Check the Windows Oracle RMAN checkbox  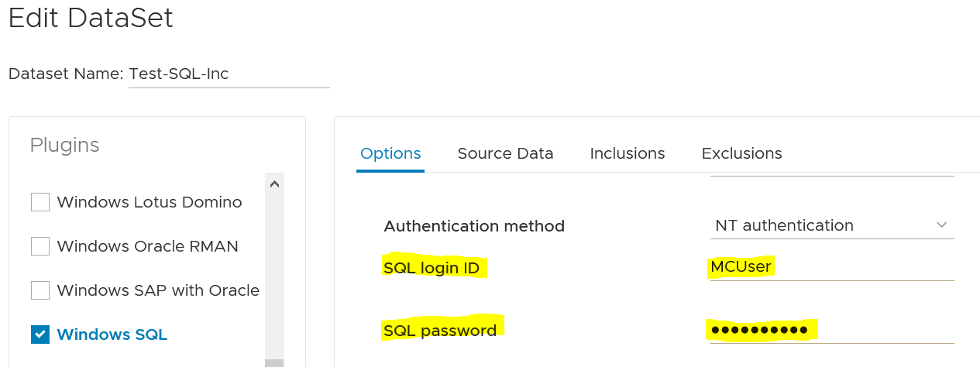40,246
